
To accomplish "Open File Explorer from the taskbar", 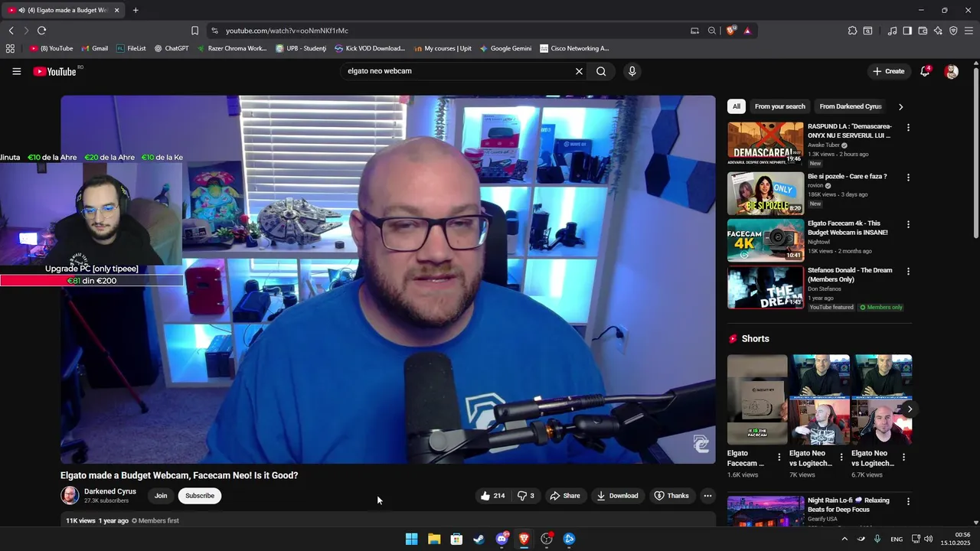I will (434, 539).
